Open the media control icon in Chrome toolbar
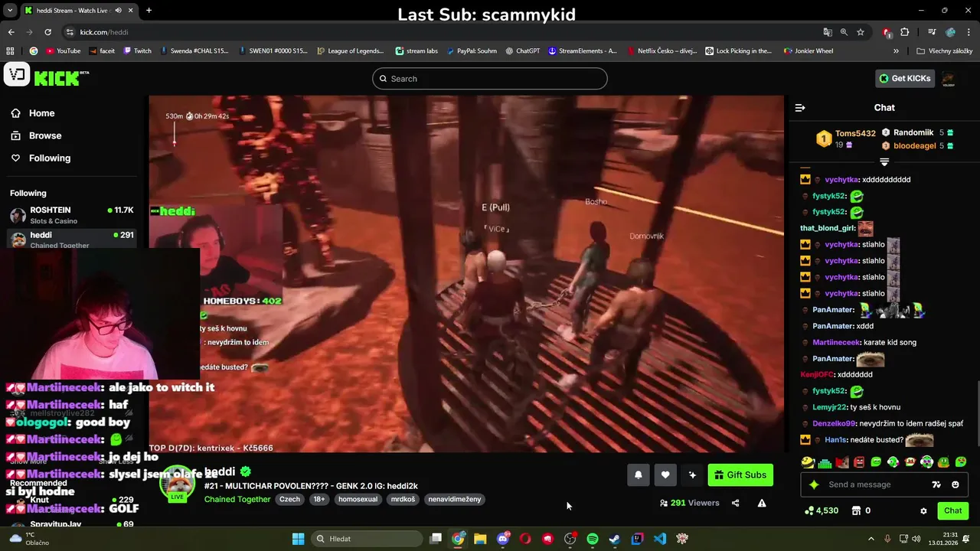Viewport: 980px width, 551px height. [932, 32]
